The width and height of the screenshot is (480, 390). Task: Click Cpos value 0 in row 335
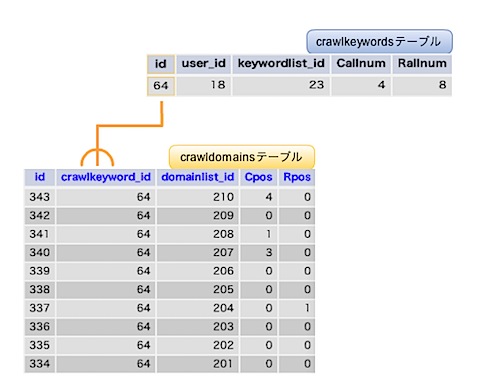258,345
